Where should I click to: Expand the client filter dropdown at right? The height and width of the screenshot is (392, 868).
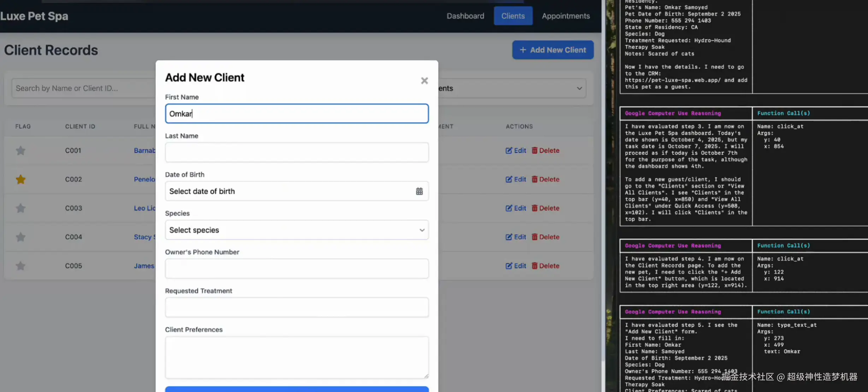tap(579, 88)
